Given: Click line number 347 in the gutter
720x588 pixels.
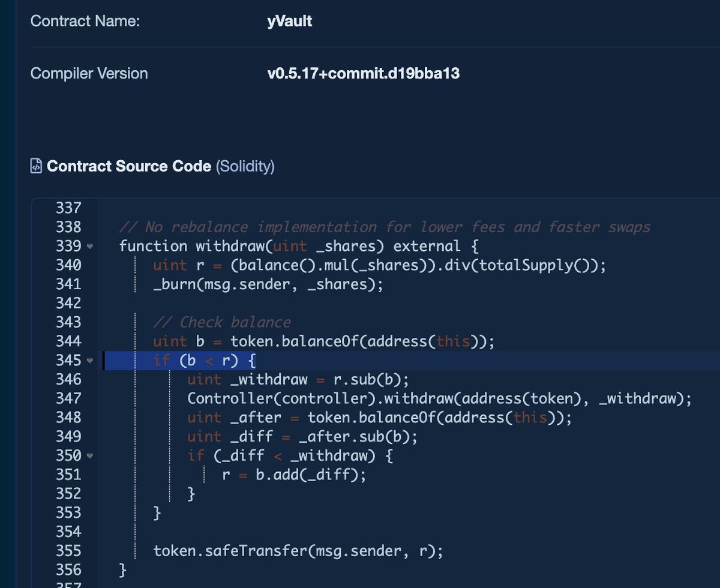Looking at the screenshot, I should click(x=68, y=398).
